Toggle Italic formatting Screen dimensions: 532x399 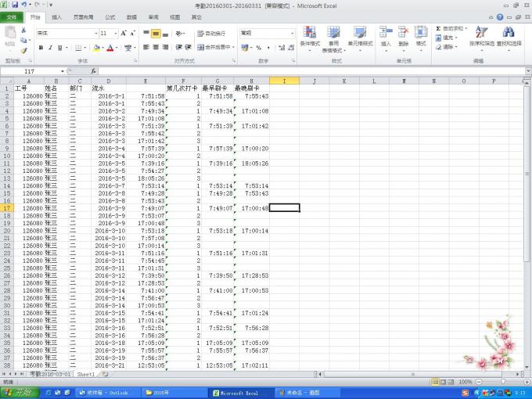tap(50, 48)
